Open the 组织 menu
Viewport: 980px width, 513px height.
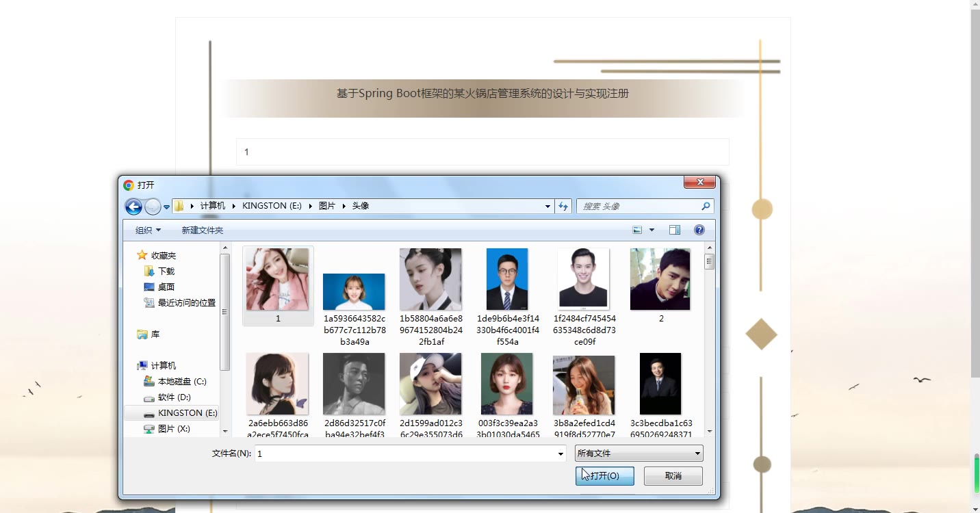click(148, 230)
